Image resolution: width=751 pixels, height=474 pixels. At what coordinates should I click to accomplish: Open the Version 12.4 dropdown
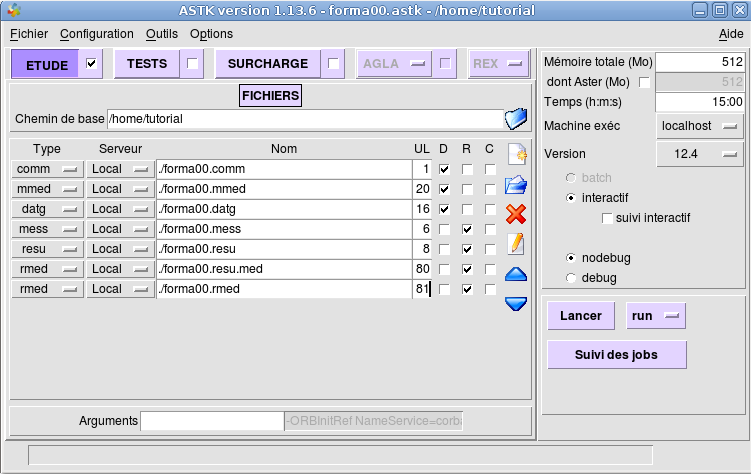tap(700, 154)
